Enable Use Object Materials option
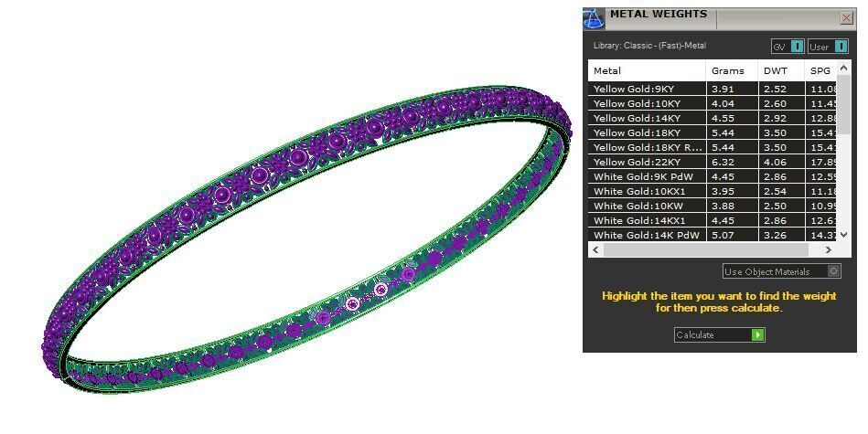 (x=782, y=271)
